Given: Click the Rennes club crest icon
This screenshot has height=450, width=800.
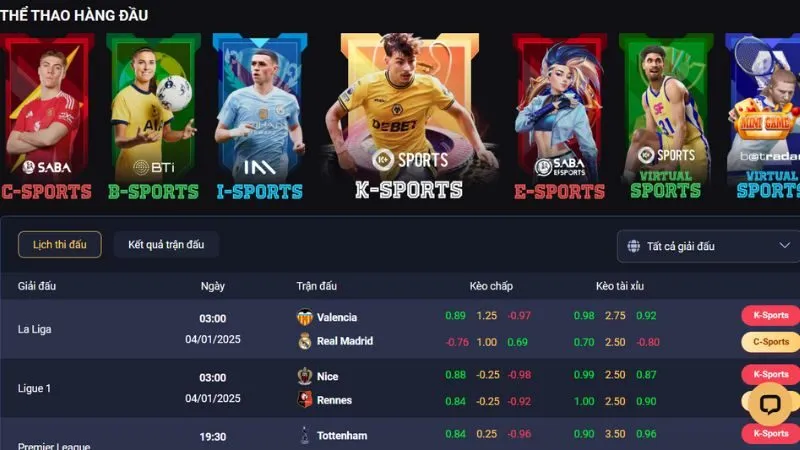Looking at the screenshot, I should pos(305,399).
